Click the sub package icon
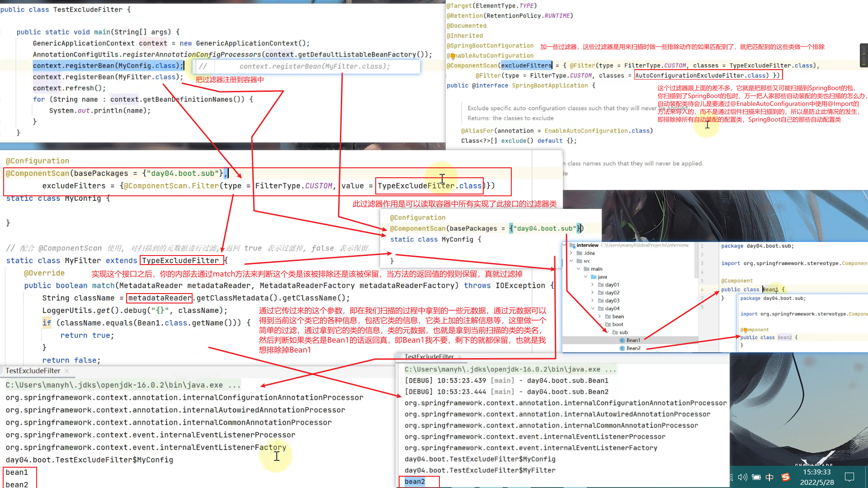Image resolution: width=868 pixels, height=488 pixels. tap(615, 332)
